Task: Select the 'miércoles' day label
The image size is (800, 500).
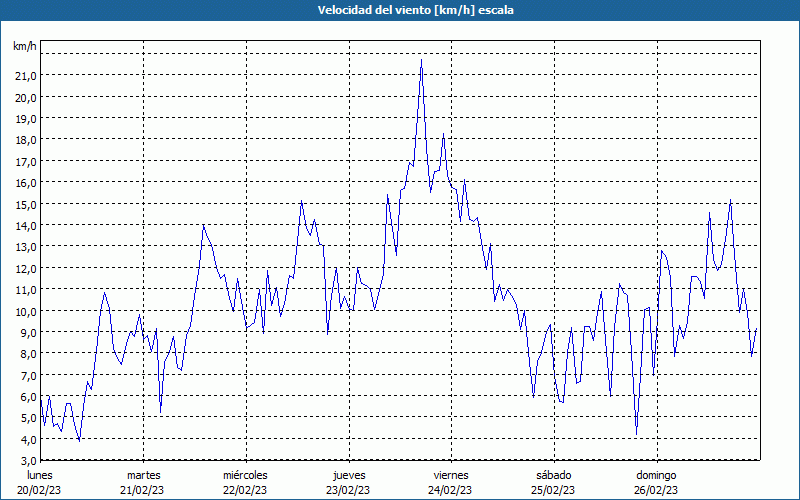Action: pos(245,475)
